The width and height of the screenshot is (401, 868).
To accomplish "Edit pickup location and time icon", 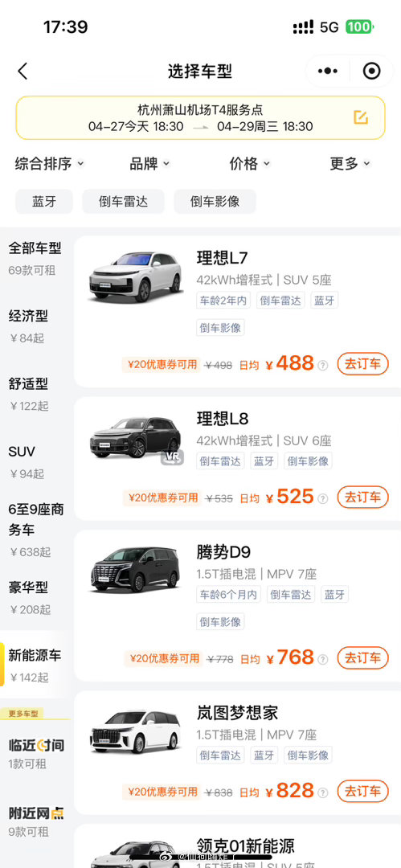I will click(361, 117).
